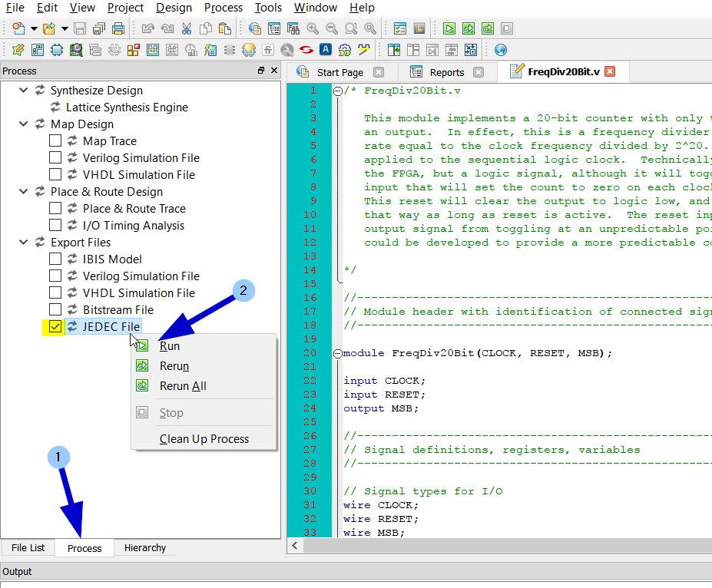Tick the Bitstream File checkbox
This screenshot has width=712, height=588.
55,309
